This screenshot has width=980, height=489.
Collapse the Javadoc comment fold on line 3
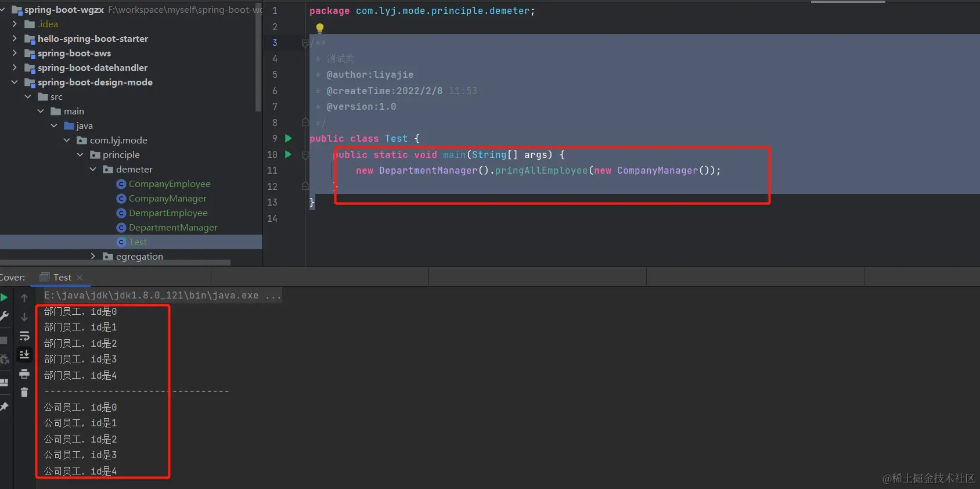[x=305, y=43]
